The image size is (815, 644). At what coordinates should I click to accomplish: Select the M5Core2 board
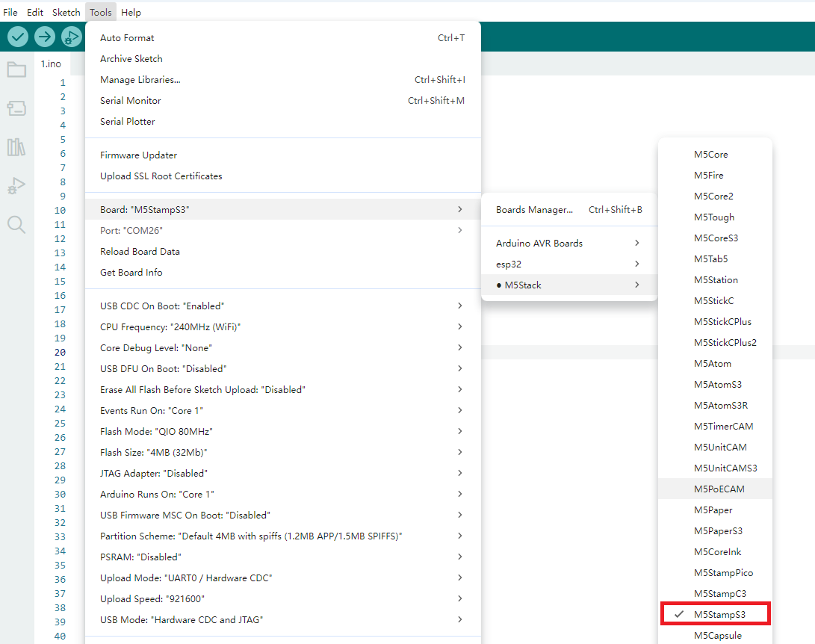pyautogui.click(x=715, y=196)
